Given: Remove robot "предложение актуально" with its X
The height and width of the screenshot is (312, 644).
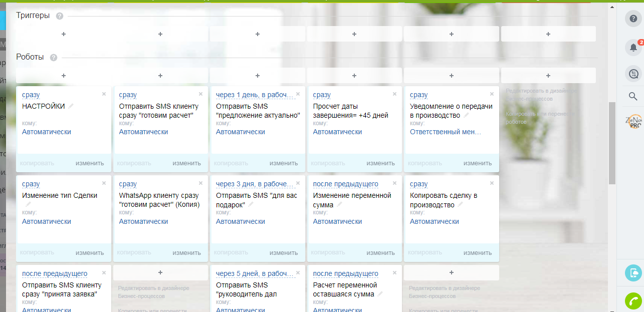Looking at the screenshot, I should click(x=298, y=94).
